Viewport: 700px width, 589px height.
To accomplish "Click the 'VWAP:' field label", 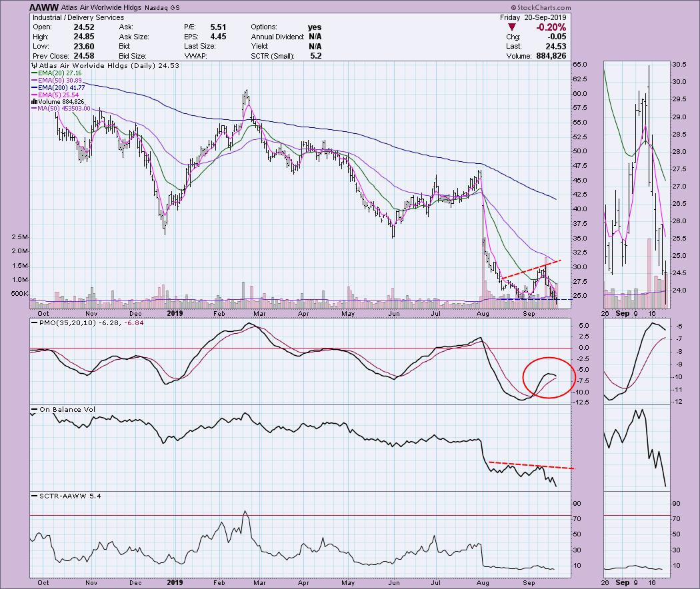I will point(195,56).
